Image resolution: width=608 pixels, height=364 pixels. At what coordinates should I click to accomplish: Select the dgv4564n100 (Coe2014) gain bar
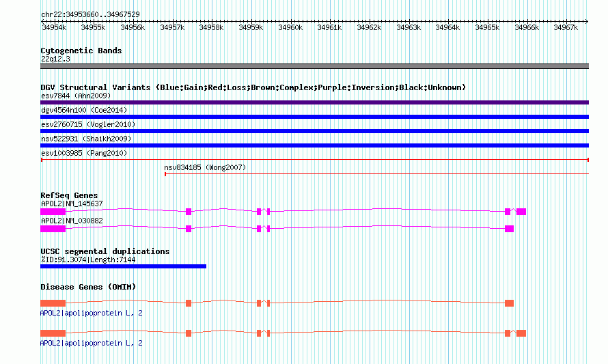[x=314, y=117]
